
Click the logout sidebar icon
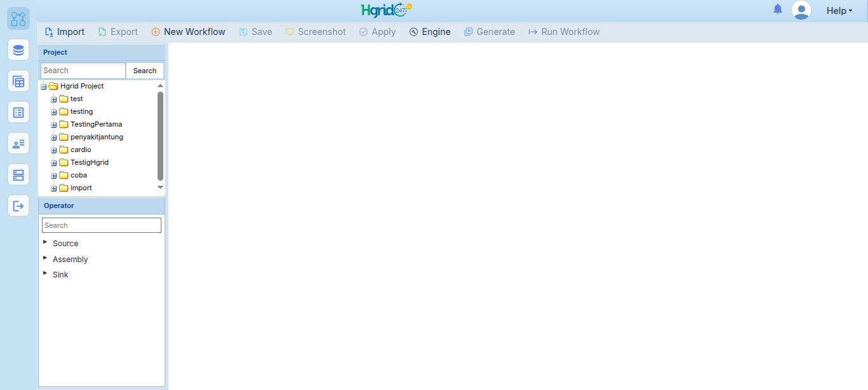pyautogui.click(x=18, y=205)
